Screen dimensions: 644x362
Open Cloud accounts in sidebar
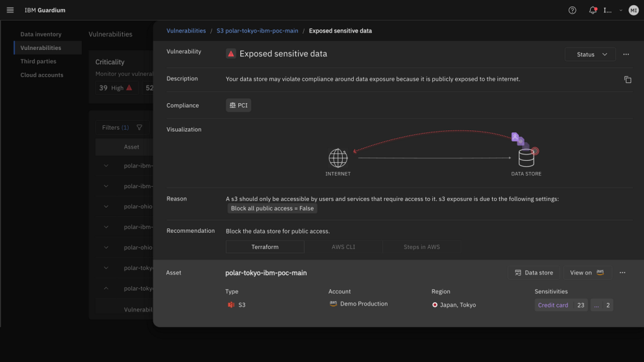(42, 75)
